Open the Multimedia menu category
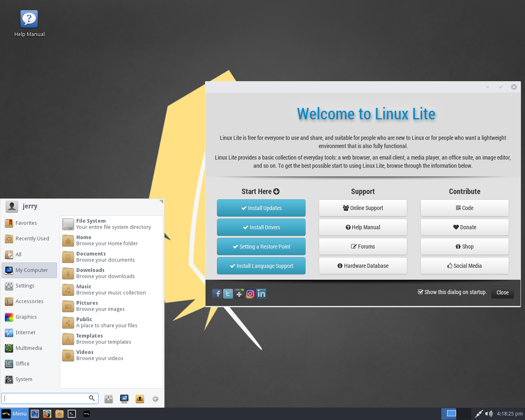The height and width of the screenshot is (420, 525). tap(30, 348)
